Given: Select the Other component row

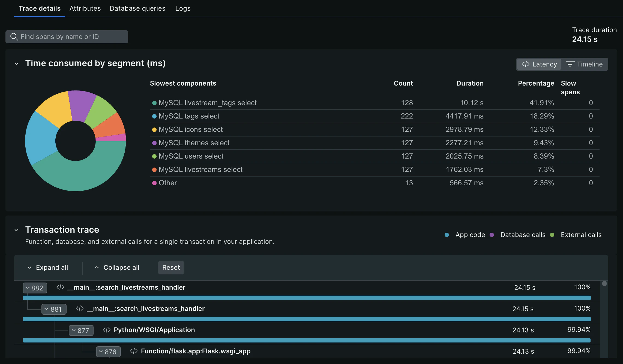Looking at the screenshot, I should 375,183.
